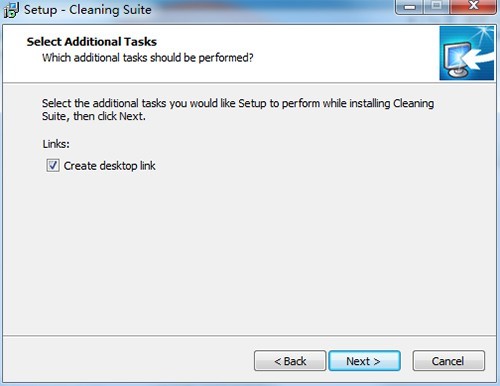Click the disabled maximize button
The height and width of the screenshot is (386, 500).
click(x=437, y=7)
